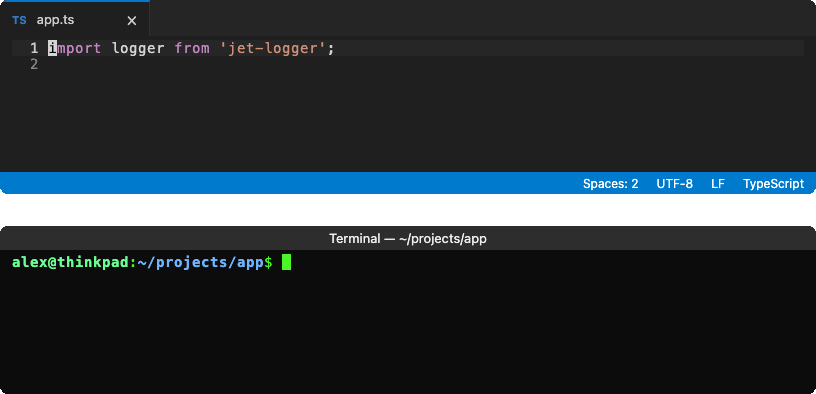This screenshot has width=816, height=394.
Task: Click the ~/projects/app path in the prompt
Action: coord(200,263)
